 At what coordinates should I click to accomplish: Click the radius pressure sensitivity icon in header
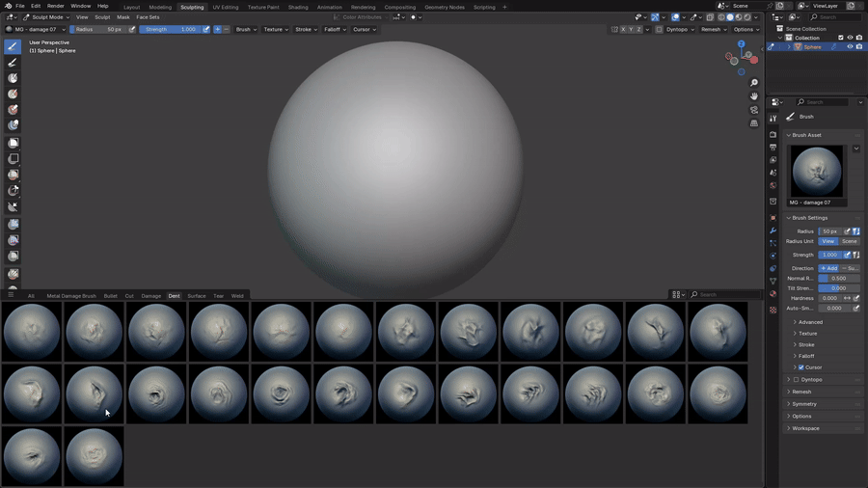(x=132, y=29)
